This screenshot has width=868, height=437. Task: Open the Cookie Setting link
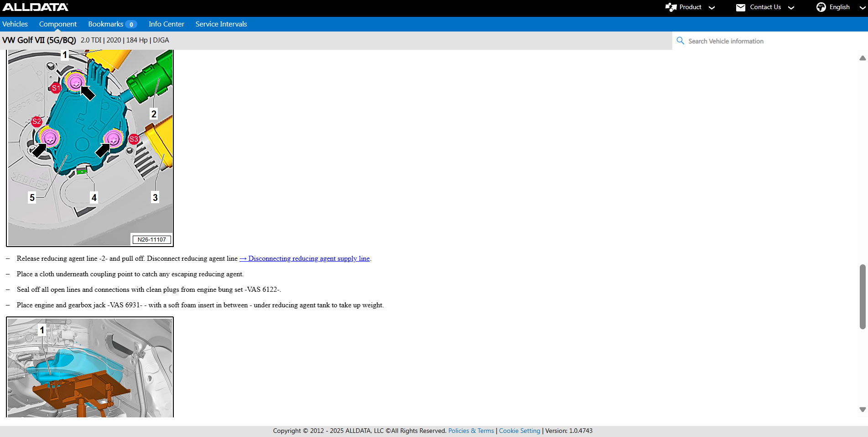[x=519, y=431]
